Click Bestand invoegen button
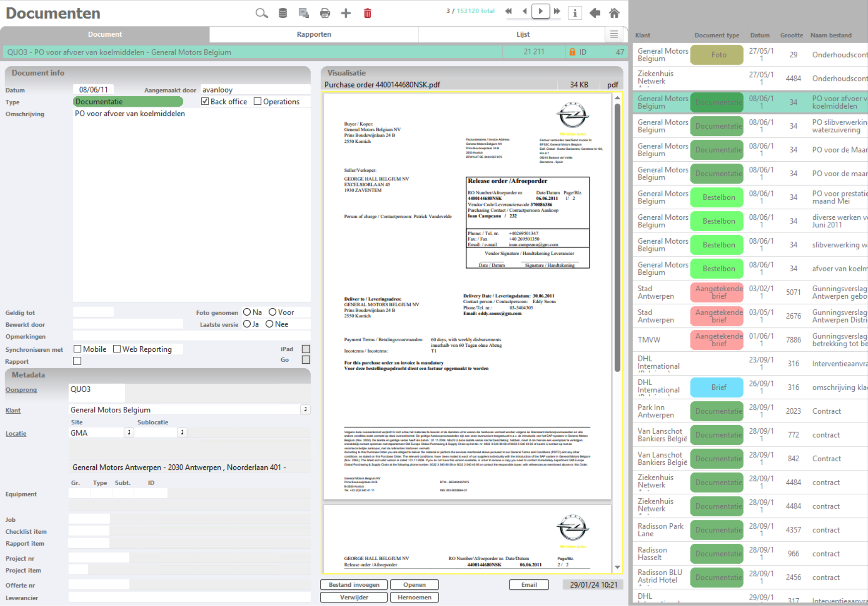Screen dimensions: 868x606 354,585
